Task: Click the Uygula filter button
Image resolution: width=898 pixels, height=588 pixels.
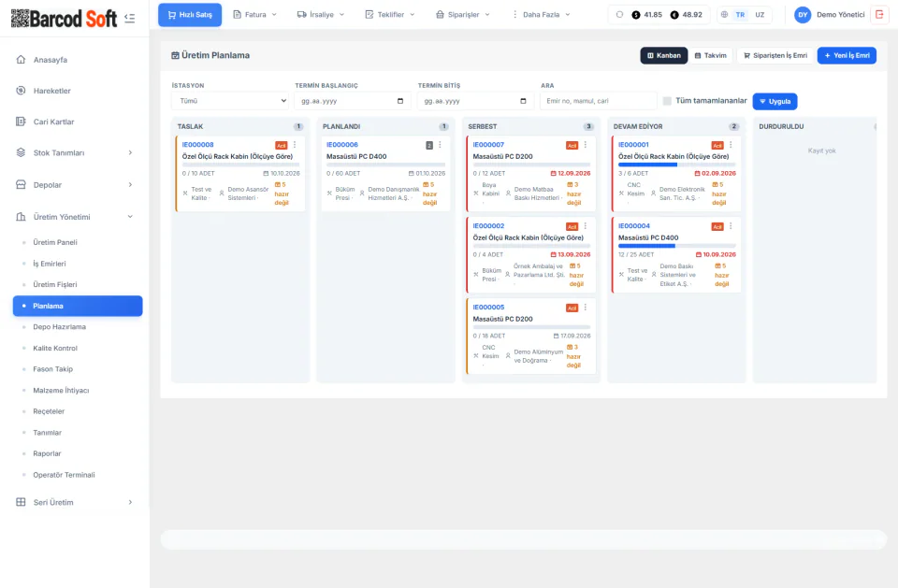Action: point(775,101)
